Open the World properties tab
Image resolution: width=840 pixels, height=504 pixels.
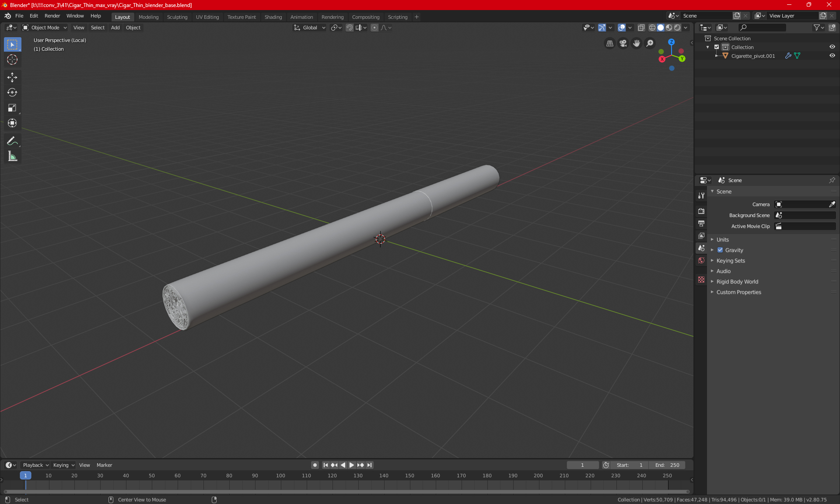point(701,260)
